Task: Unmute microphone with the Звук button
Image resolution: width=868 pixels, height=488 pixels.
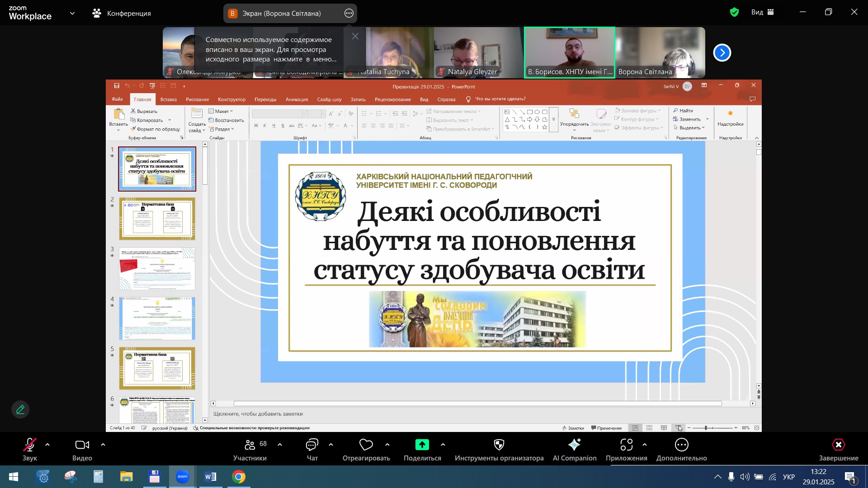Action: [30, 450]
